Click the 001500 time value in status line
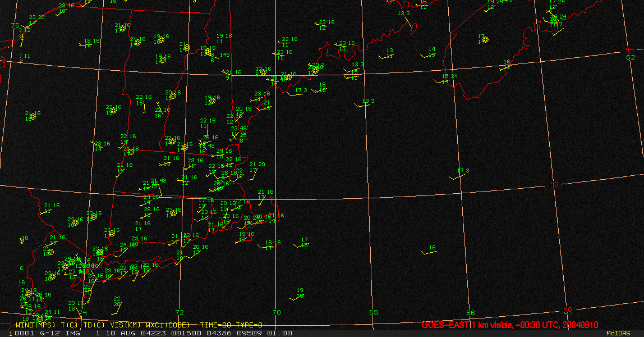Image resolution: width=644 pixels, height=337 pixels. tap(187, 333)
